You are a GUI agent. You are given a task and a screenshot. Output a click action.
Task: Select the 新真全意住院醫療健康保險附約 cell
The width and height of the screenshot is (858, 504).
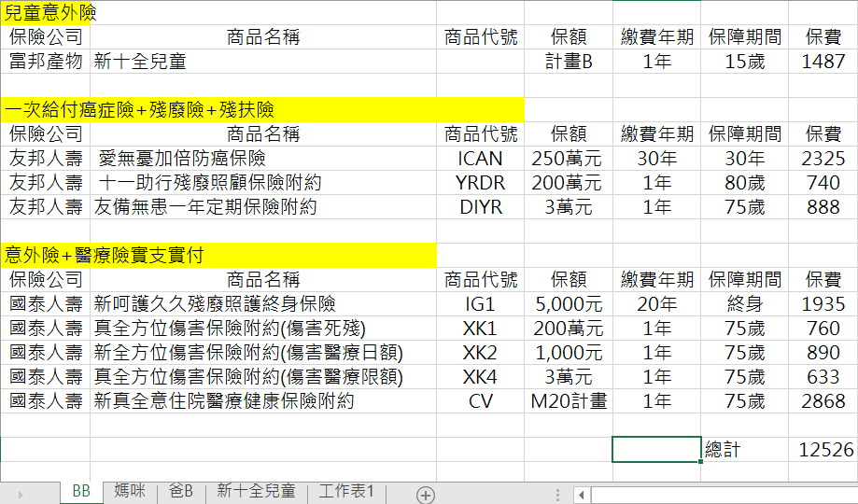click(x=263, y=400)
